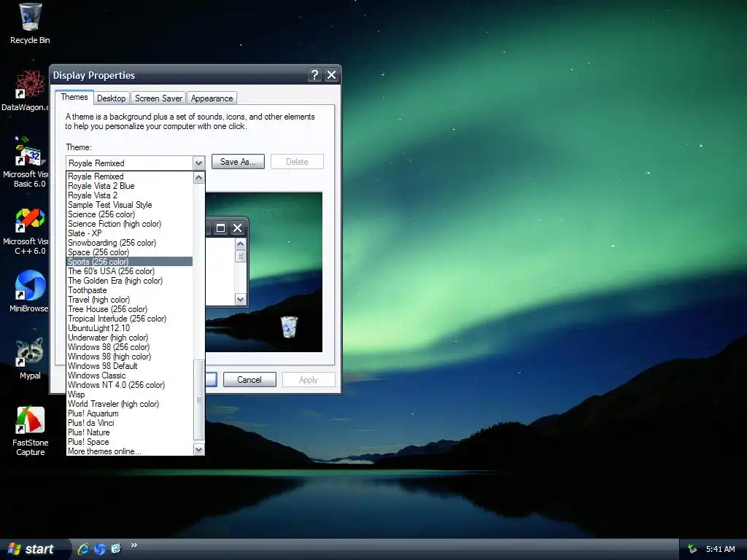Select Windows 98 (high color) theme
This screenshot has height=560, width=747.
coord(130,357)
